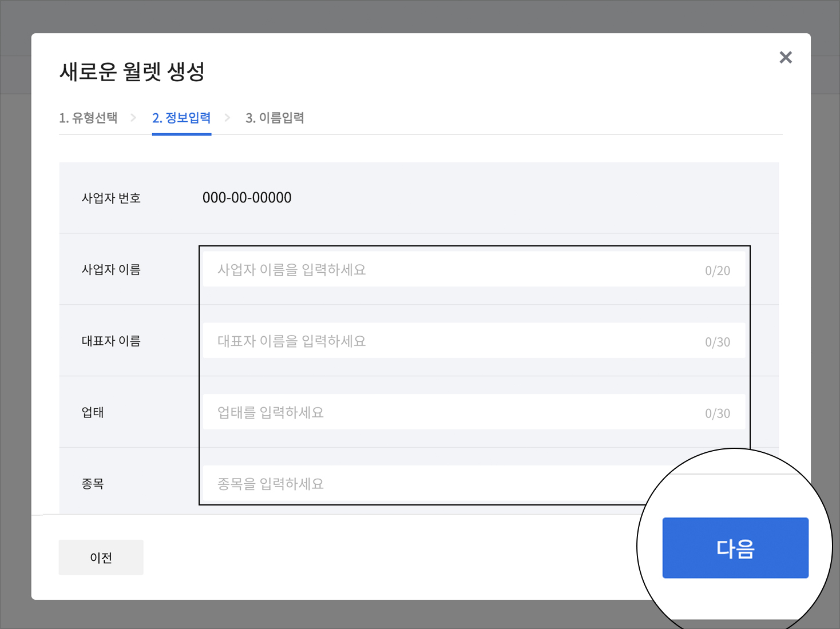This screenshot has width=840, height=629.
Task: Click the 대표자 이름 field label
Action: pos(111,341)
